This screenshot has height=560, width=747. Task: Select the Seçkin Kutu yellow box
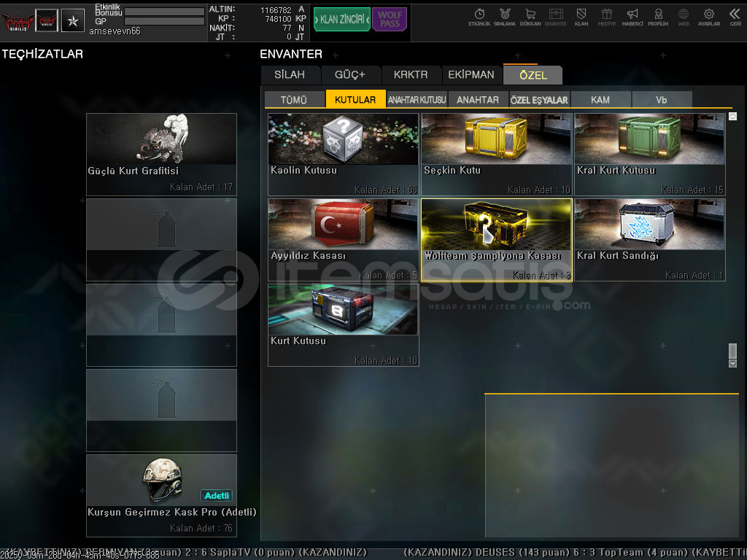pyautogui.click(x=497, y=155)
